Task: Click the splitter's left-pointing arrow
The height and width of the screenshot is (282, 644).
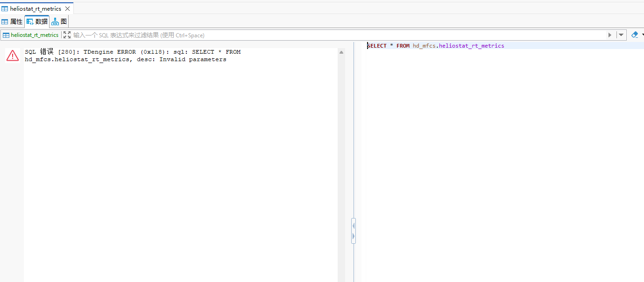Action: 354,226
